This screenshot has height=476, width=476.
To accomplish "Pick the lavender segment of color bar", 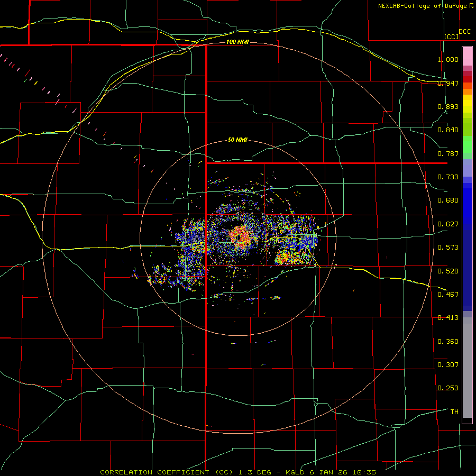I will (467, 168).
